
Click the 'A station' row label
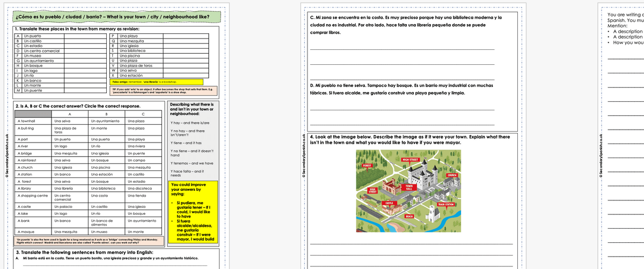[x=25, y=174]
